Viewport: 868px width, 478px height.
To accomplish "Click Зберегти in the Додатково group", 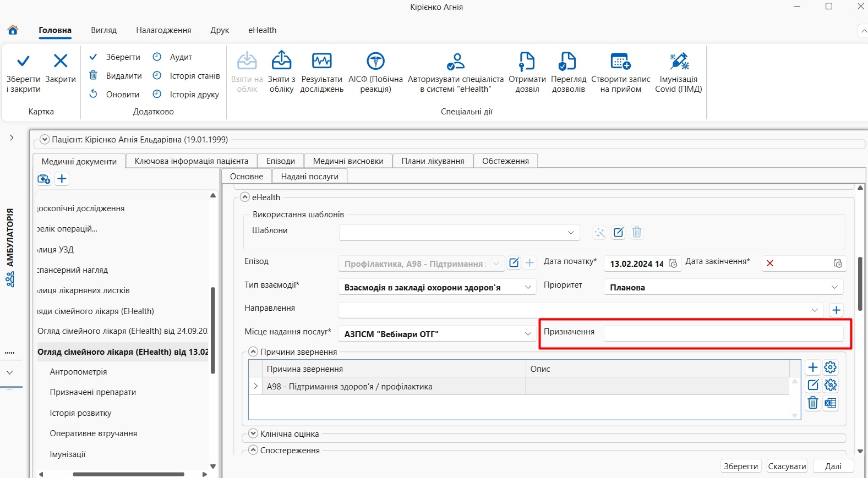I will pos(115,57).
